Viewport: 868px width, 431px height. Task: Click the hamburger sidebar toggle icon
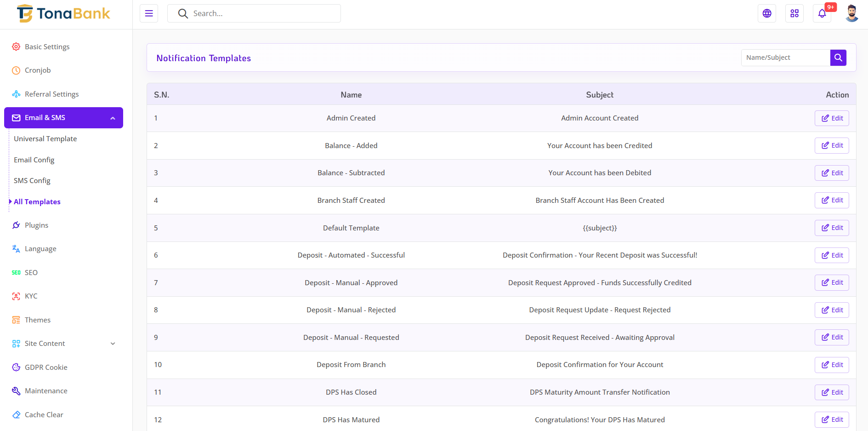click(149, 13)
